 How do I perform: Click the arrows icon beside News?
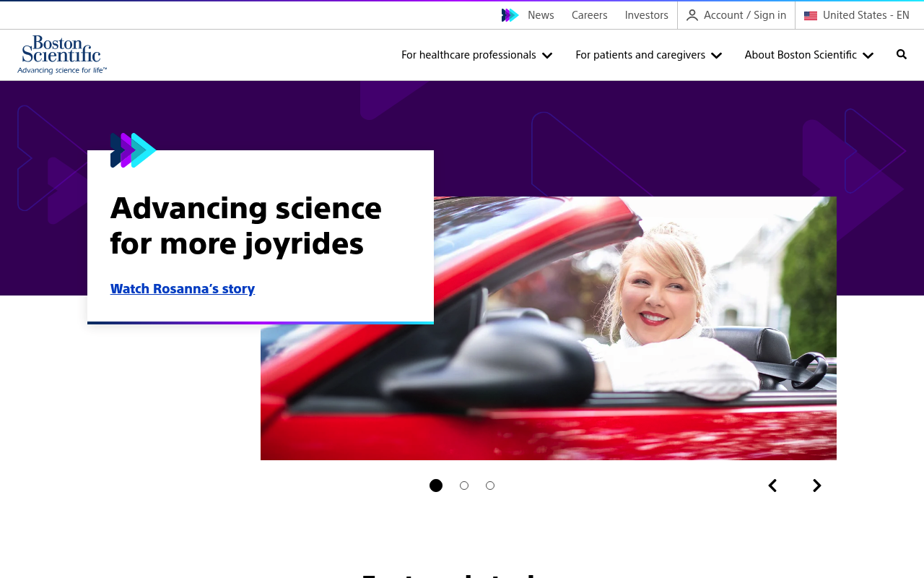[x=510, y=15]
